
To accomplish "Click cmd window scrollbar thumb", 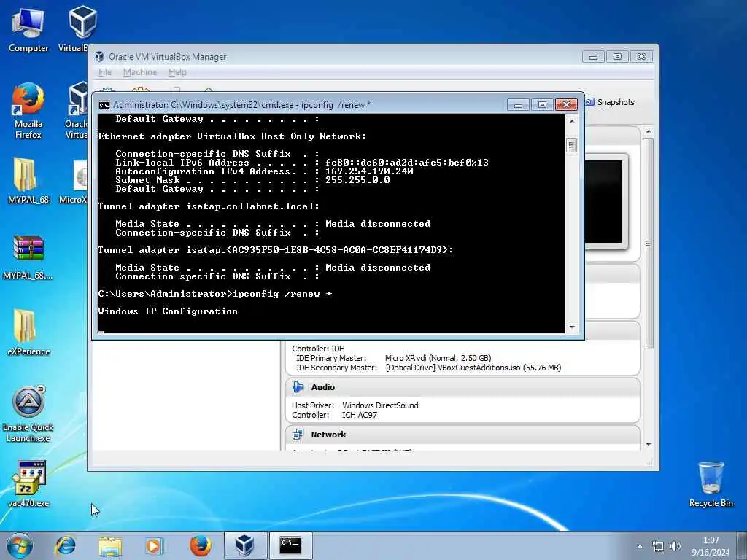I will [572, 145].
